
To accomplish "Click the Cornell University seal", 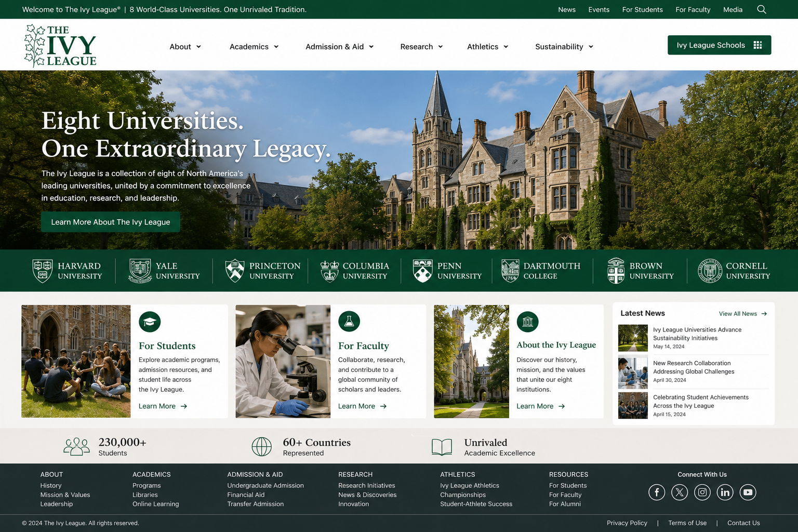I will point(710,271).
